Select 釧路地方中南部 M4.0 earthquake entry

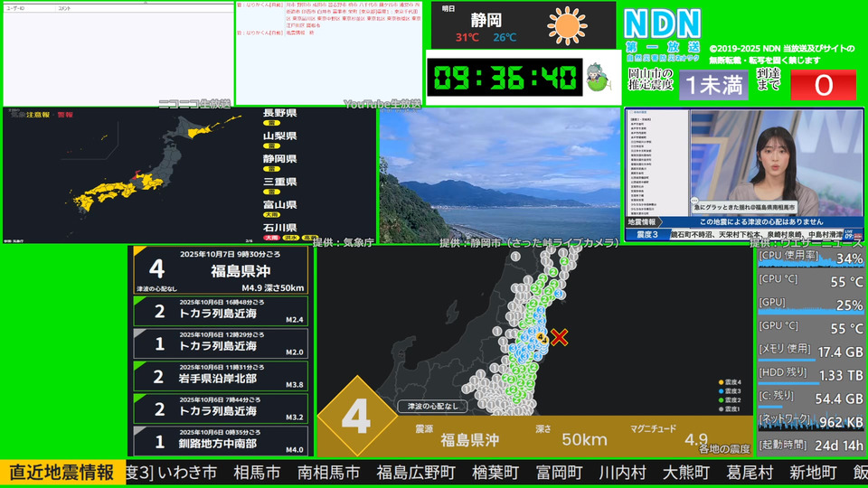(221, 441)
